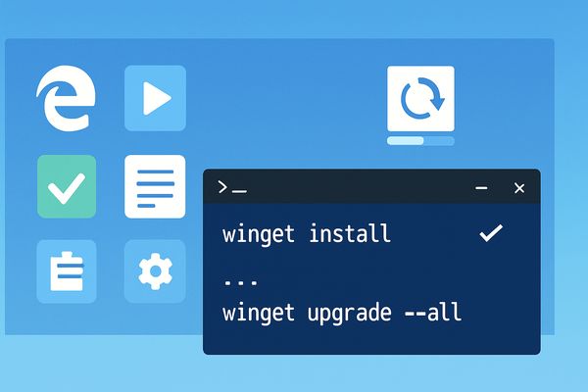Open the Microsoft Edge browser icon
588x392 pixels.
tap(66, 98)
